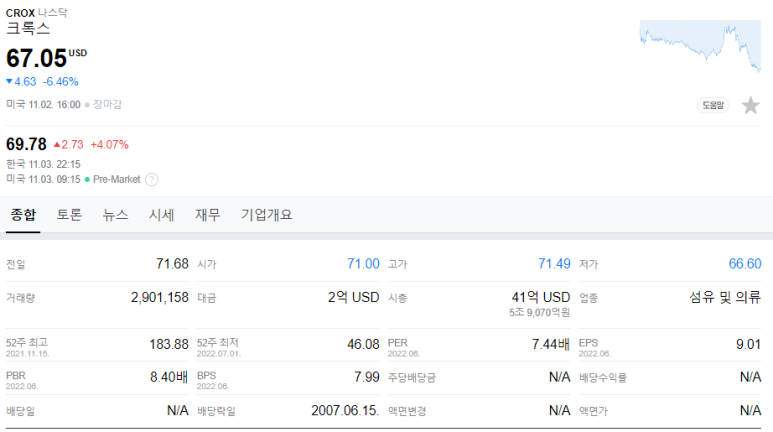Switch to the 토론 tab
The height and width of the screenshot is (432, 773).
69,215
